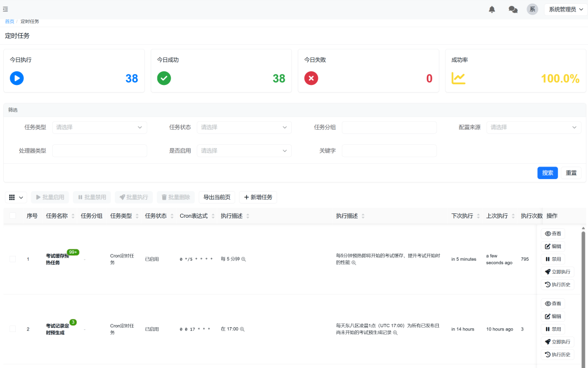Screen dimensions: 588x368
Task: Sort by the second 执行描述 column
Action: pyautogui.click(x=363, y=216)
